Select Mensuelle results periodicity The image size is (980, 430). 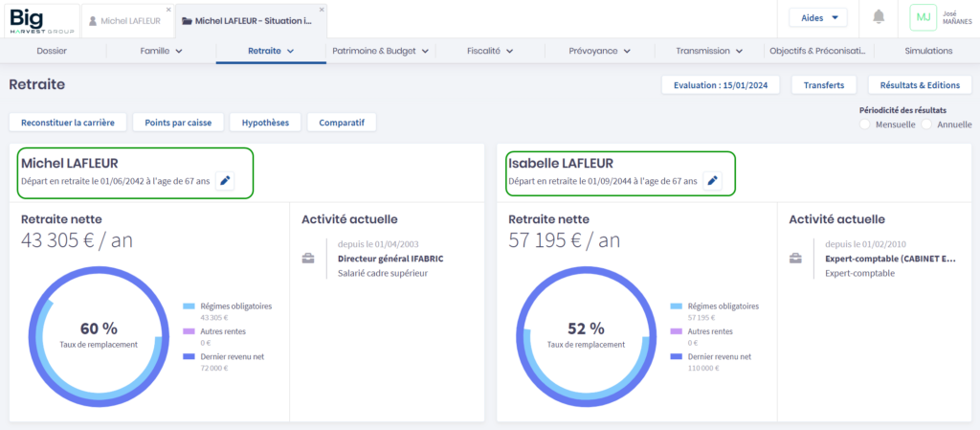tap(865, 124)
